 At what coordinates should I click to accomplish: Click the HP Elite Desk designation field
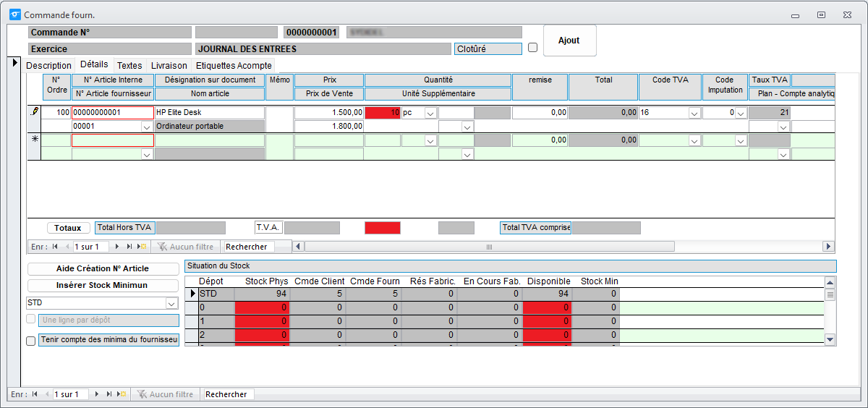(210, 113)
